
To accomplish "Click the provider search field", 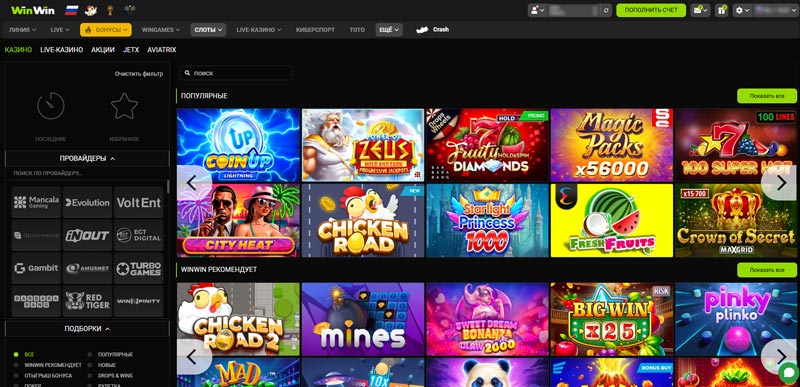I will 87,173.
